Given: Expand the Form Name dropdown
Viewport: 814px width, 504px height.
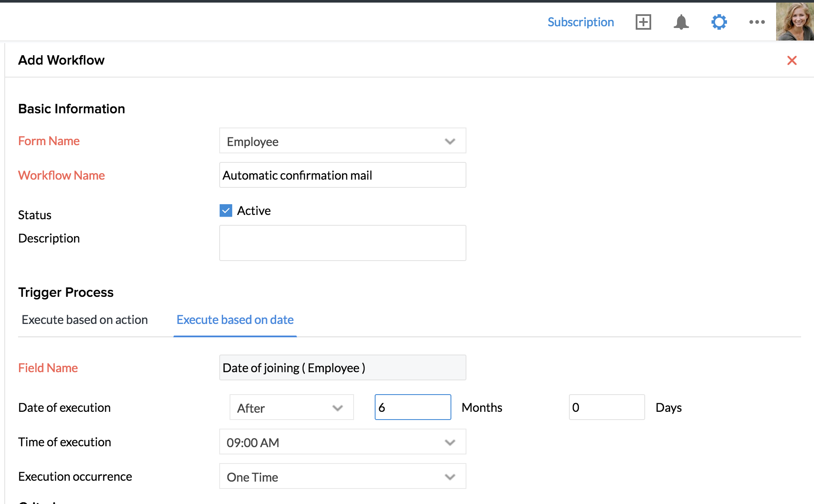Looking at the screenshot, I should [x=342, y=141].
